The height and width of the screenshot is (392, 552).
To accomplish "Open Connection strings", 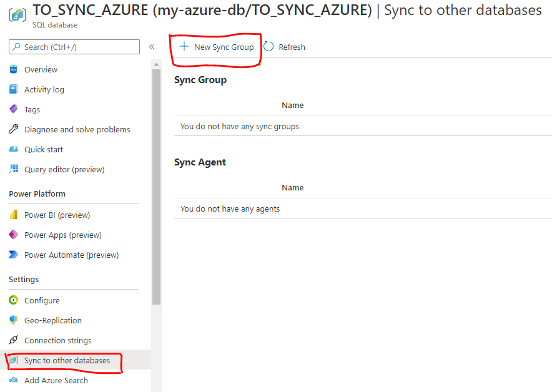I will (57, 341).
